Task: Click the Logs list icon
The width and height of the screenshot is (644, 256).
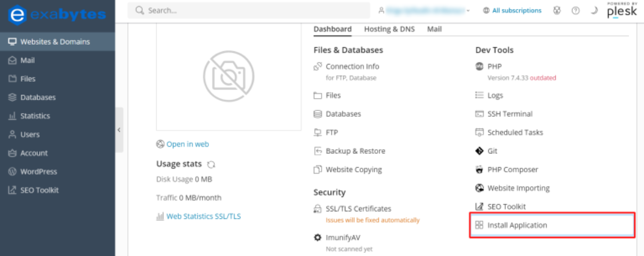Action: click(479, 95)
